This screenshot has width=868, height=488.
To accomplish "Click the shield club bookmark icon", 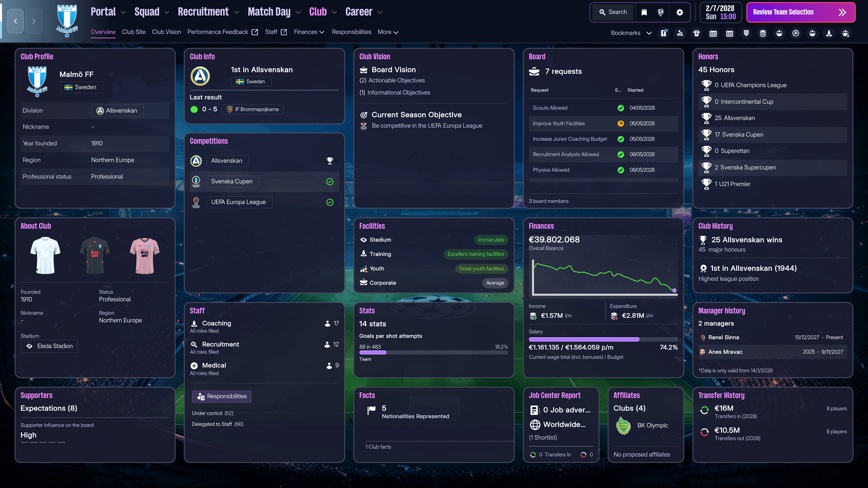I will (746, 33).
